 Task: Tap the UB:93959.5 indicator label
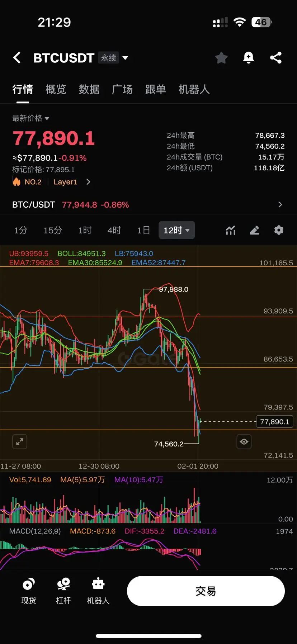coord(29,254)
